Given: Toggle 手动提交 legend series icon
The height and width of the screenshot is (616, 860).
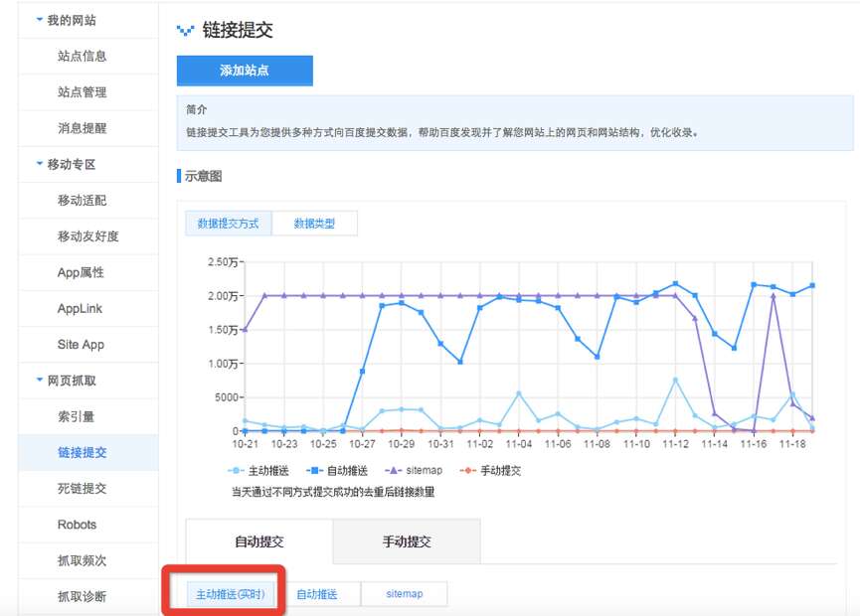Looking at the screenshot, I should point(464,471).
